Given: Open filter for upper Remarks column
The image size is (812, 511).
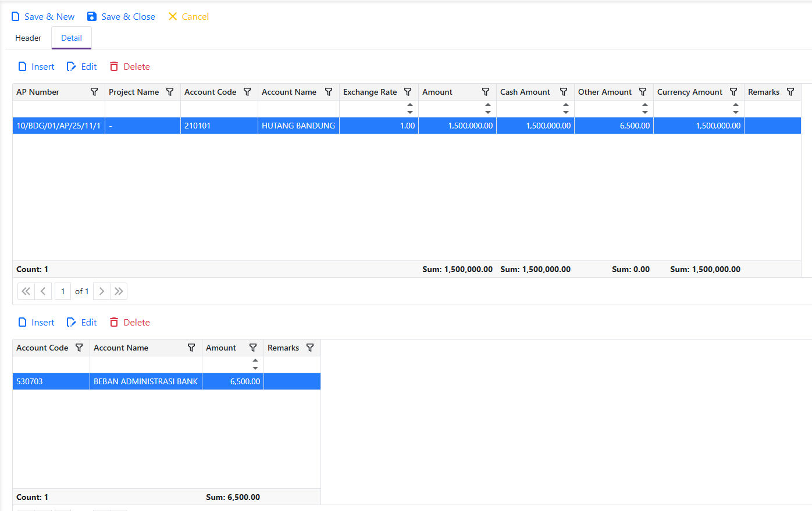Looking at the screenshot, I should pos(790,92).
